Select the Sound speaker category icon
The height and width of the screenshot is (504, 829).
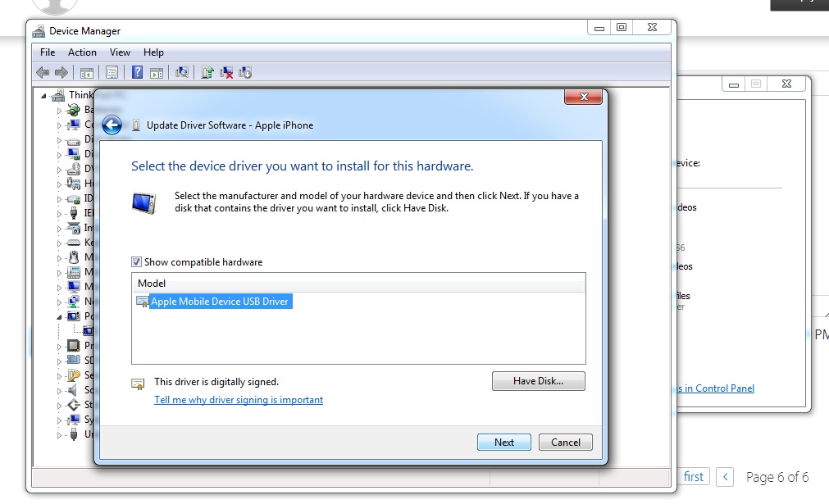74,390
